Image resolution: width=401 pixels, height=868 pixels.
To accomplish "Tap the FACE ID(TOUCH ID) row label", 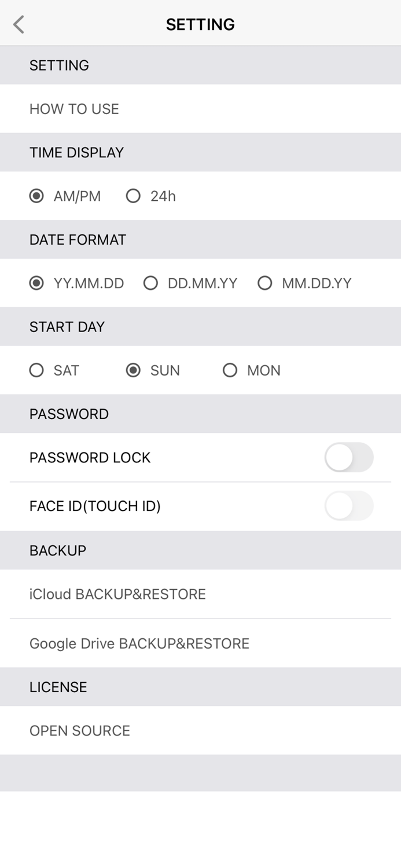I will point(95,506).
